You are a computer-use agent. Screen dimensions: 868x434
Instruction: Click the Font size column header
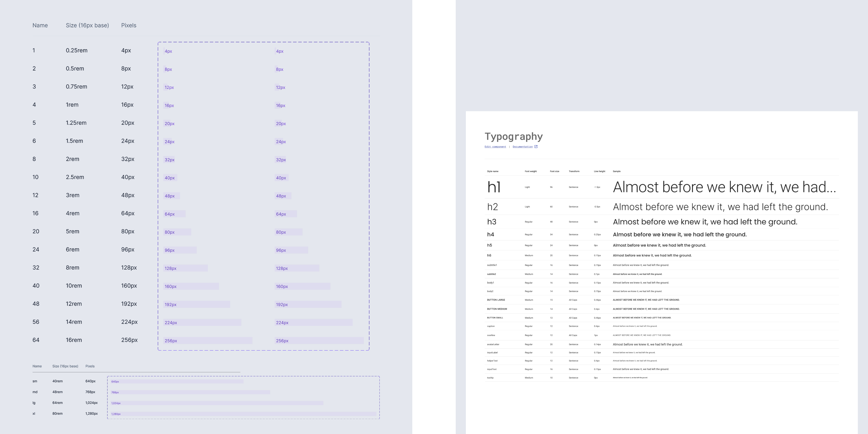(554, 171)
